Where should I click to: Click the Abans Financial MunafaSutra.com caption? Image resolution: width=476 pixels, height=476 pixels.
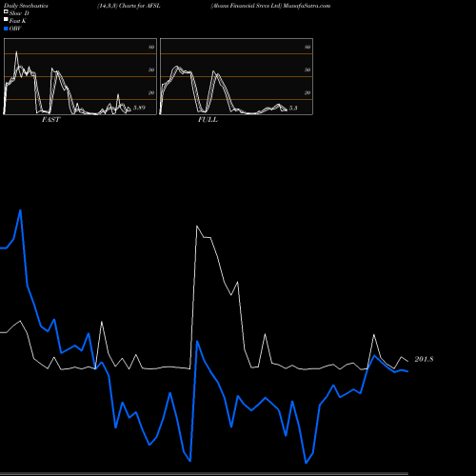[270, 6]
